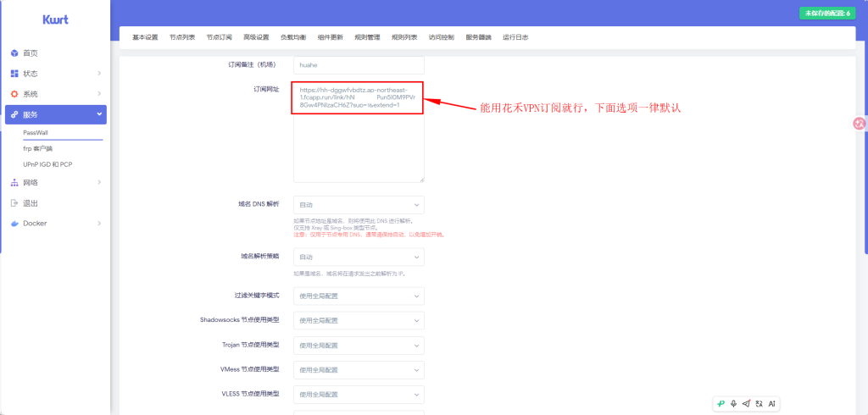Open the 过滤关键字模式 dropdown
The width and height of the screenshot is (868, 415).
[359, 296]
